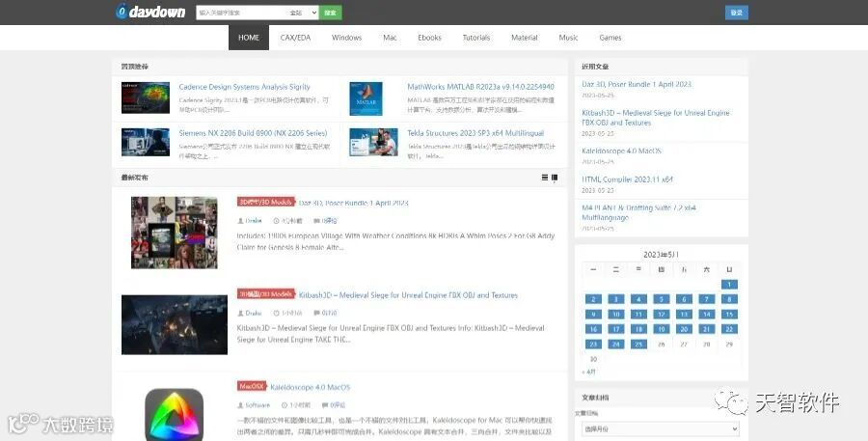The width and height of the screenshot is (868, 441).
Task: Click the blue login button
Action: [x=736, y=13]
